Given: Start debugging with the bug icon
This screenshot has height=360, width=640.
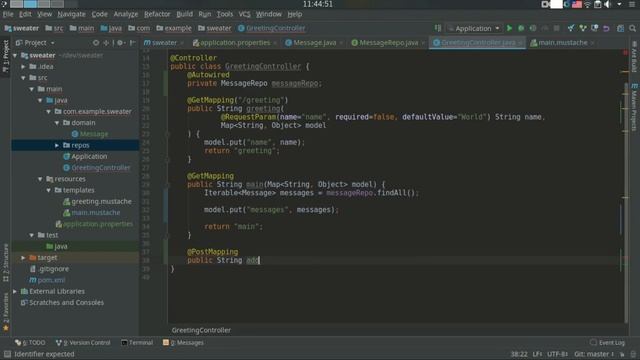Looking at the screenshot, I should pyautogui.click(x=521, y=28).
